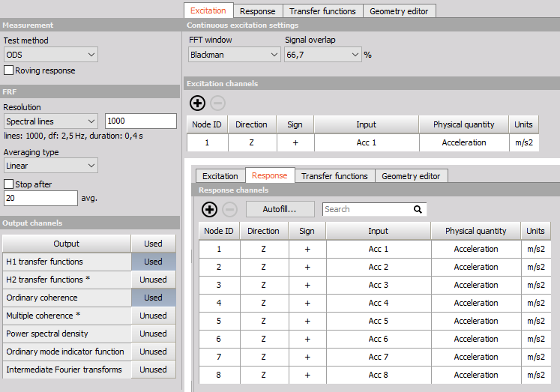Click Direction Z cell in excitation channel row
The height and width of the screenshot is (392, 560).
tap(252, 142)
